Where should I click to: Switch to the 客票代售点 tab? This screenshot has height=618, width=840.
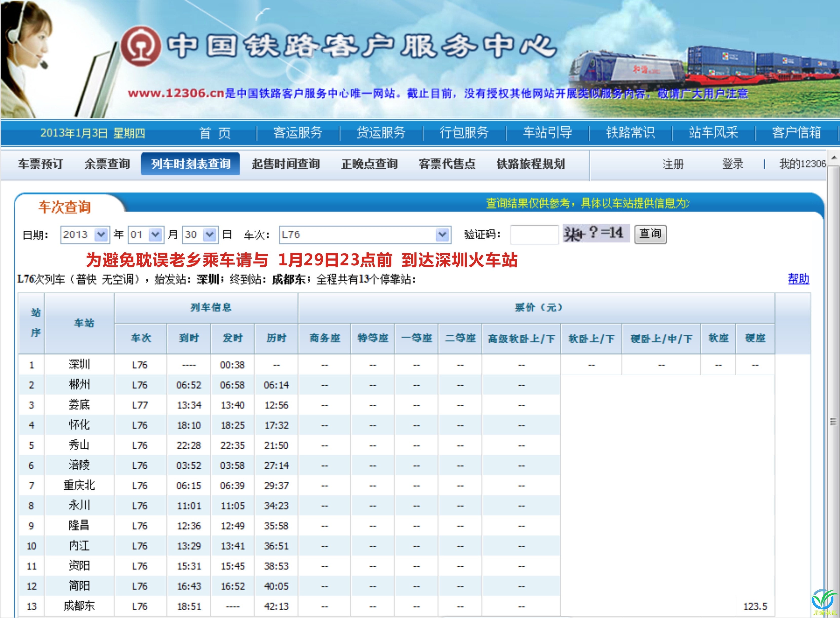447,164
